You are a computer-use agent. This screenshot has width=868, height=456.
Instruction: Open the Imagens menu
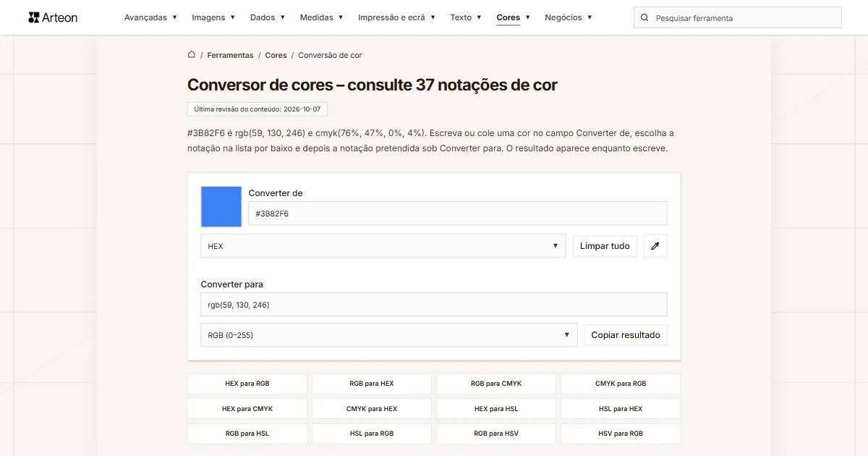click(213, 17)
